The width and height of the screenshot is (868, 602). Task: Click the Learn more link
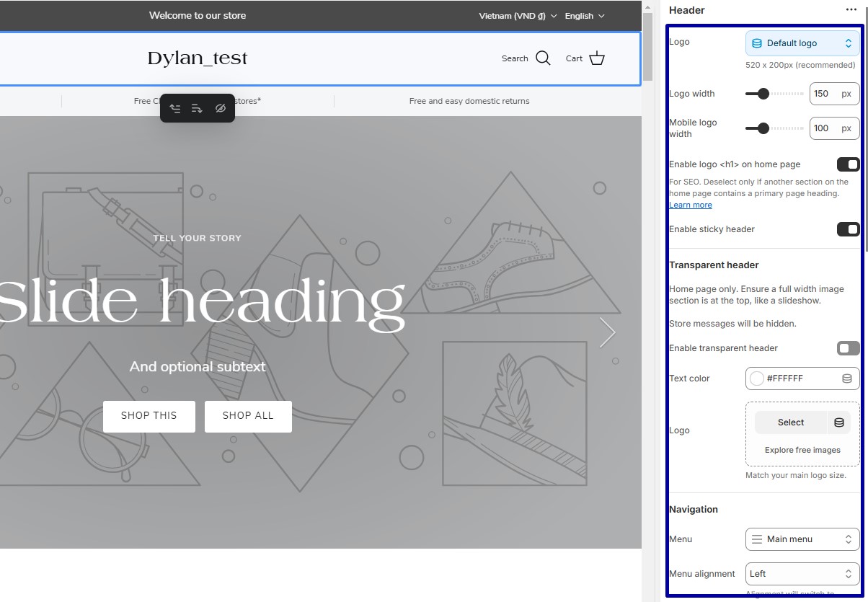(690, 205)
